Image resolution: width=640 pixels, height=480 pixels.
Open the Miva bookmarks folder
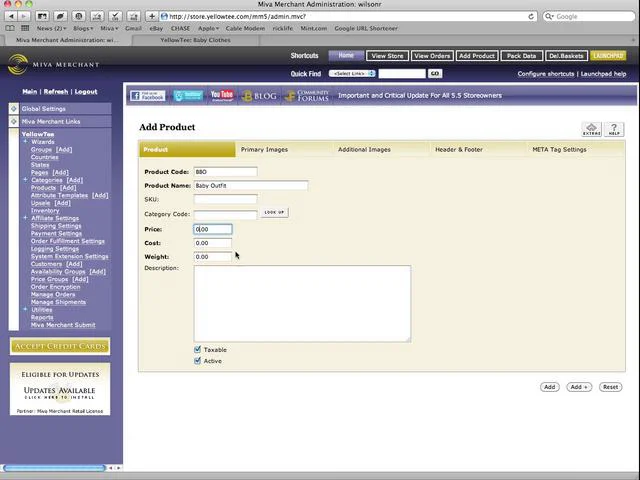click(x=109, y=28)
